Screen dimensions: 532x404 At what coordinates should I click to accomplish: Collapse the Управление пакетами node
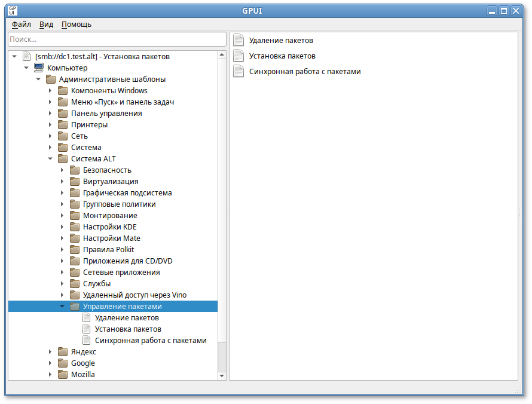(x=62, y=307)
